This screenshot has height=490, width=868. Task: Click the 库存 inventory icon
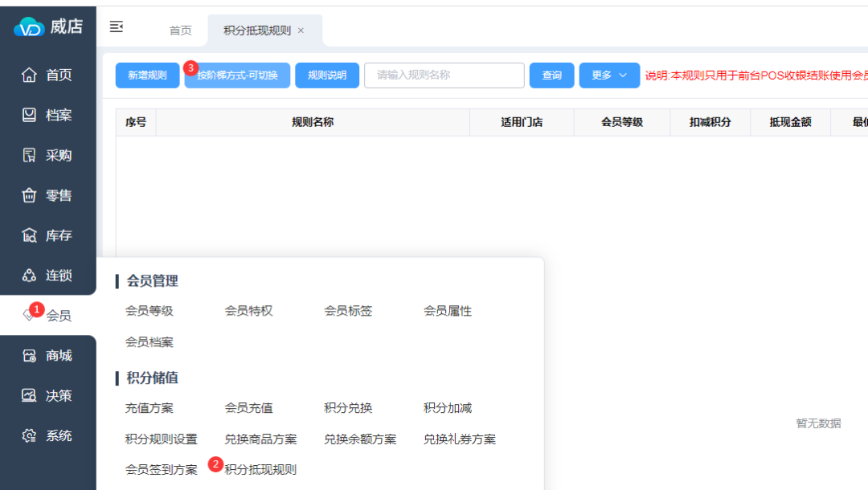29,235
